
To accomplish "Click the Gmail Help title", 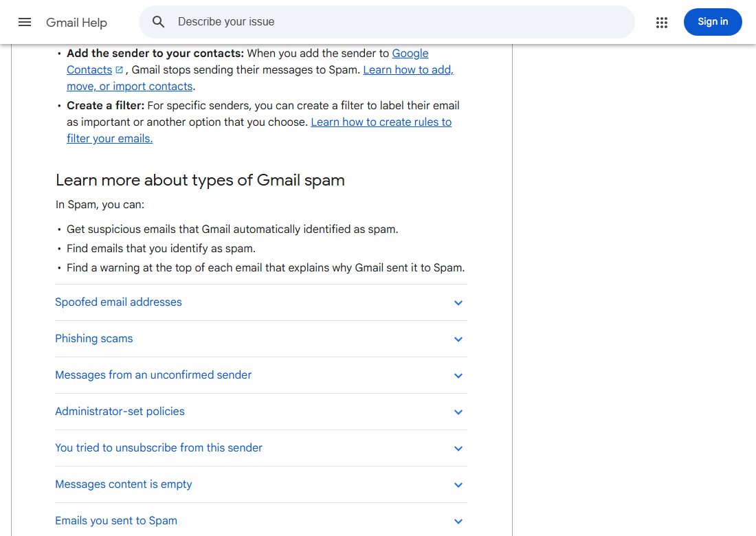I will [x=77, y=22].
